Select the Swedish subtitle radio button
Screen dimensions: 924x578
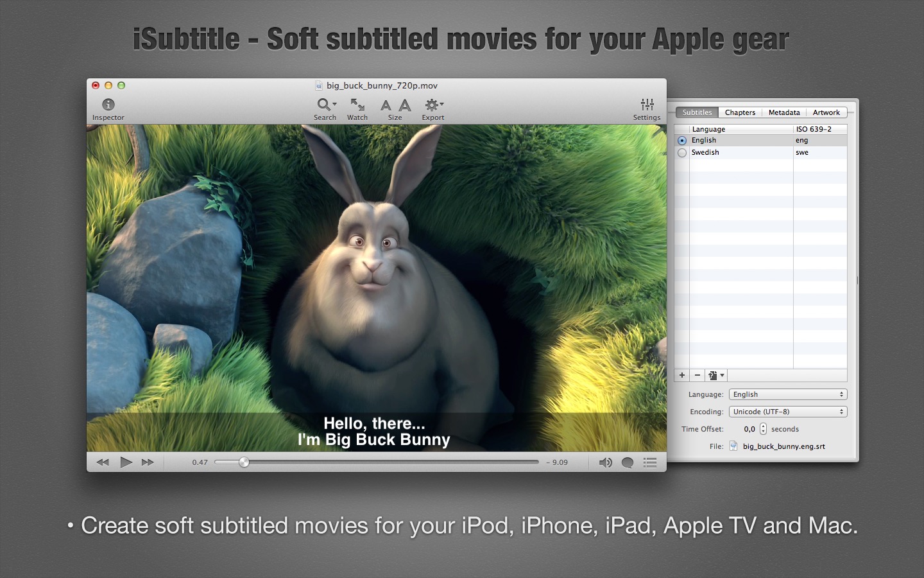click(x=682, y=153)
